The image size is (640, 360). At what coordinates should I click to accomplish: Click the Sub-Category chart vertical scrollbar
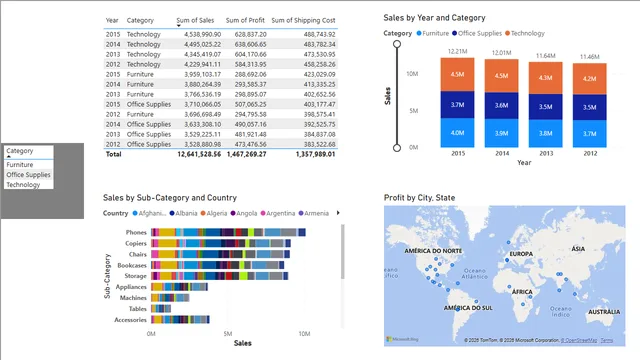(343, 251)
